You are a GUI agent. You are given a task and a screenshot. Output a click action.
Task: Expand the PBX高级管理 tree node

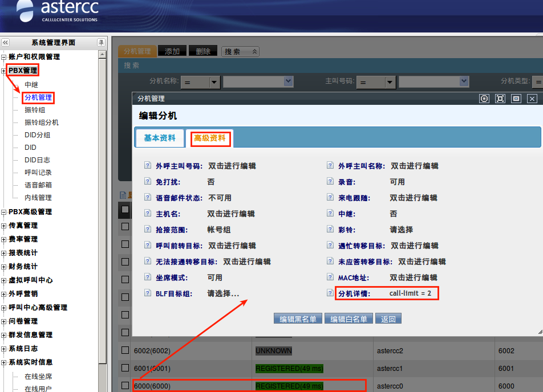pos(4,212)
